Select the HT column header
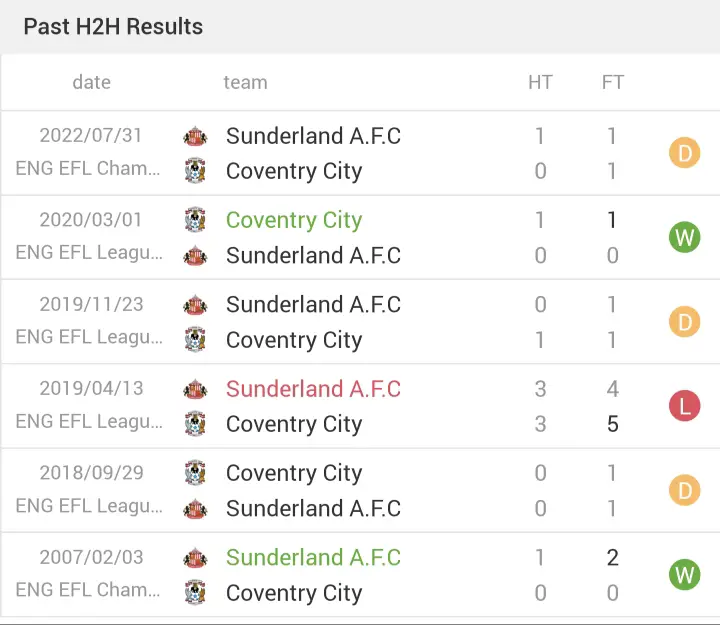The height and width of the screenshot is (625, 720). 540,82
